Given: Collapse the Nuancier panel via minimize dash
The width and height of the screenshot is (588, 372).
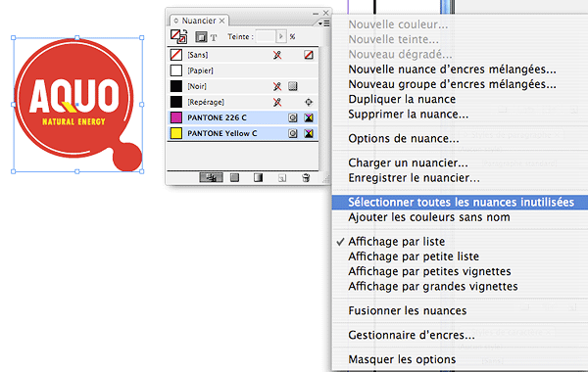Looking at the screenshot, I should (316, 13).
